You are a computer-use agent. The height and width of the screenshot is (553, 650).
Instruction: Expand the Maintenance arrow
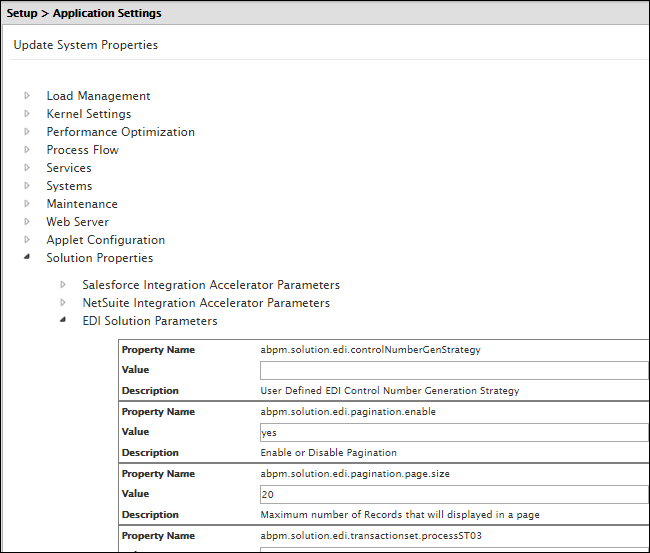[x=28, y=204]
